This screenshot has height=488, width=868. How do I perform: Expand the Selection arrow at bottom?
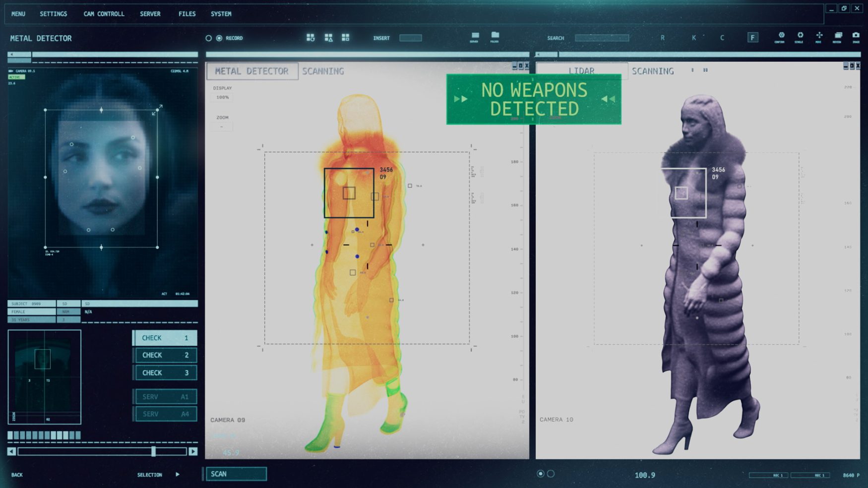[x=178, y=475]
